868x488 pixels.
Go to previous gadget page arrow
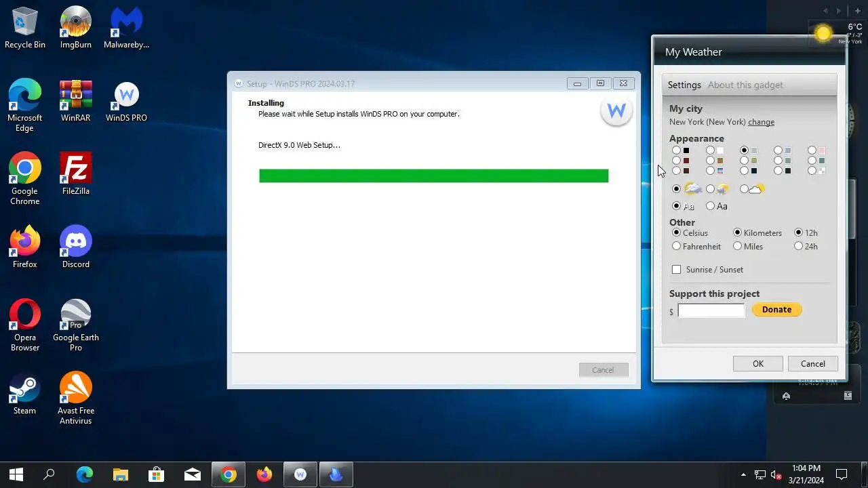826,11
